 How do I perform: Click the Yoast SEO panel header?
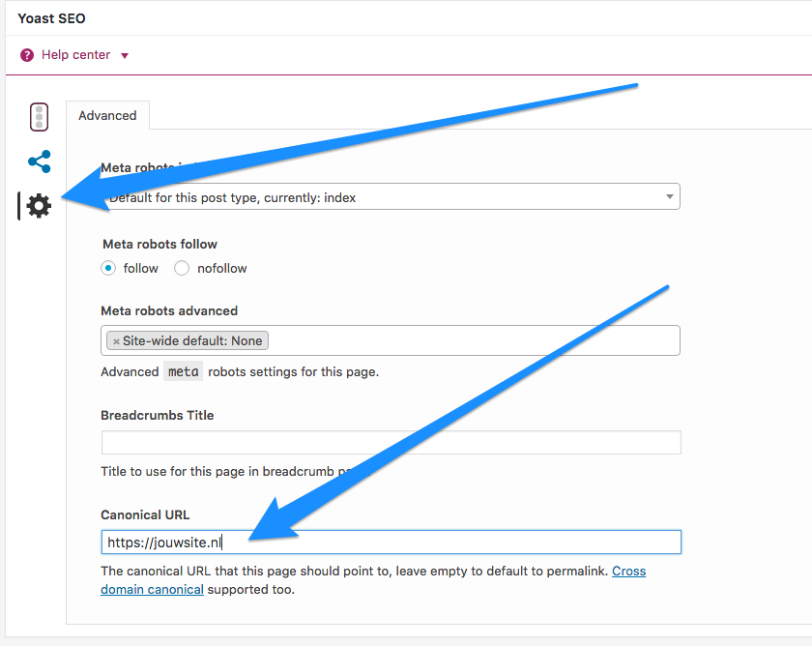click(x=51, y=18)
